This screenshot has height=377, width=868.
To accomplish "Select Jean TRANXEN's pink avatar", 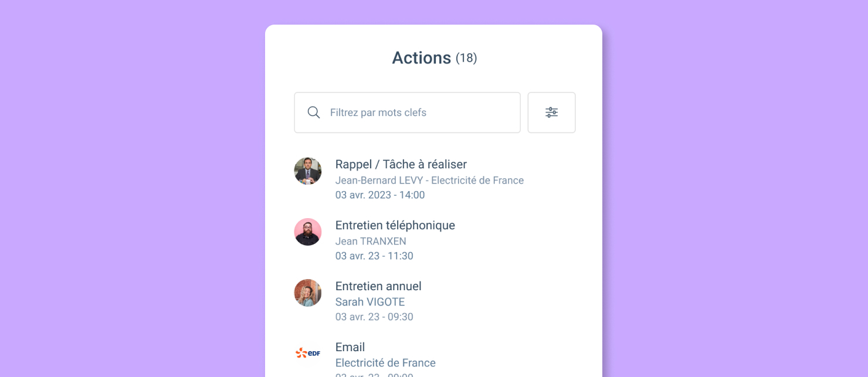I will coord(308,232).
